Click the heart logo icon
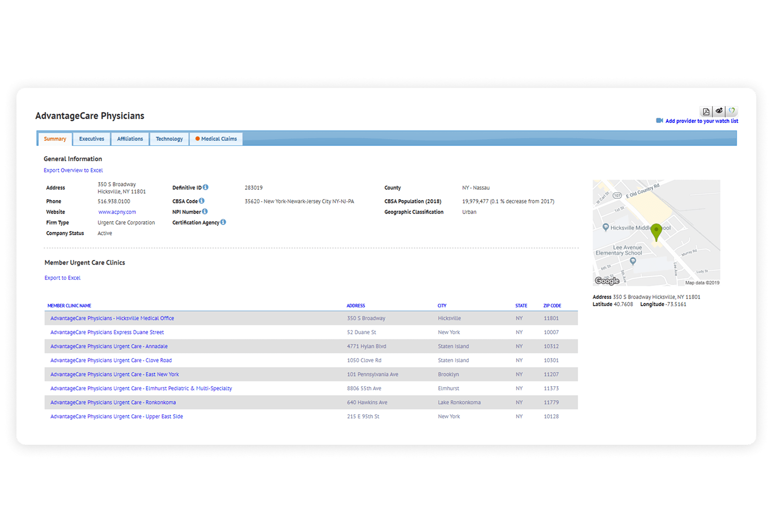Screen dimensions: 772x532 click(731, 111)
